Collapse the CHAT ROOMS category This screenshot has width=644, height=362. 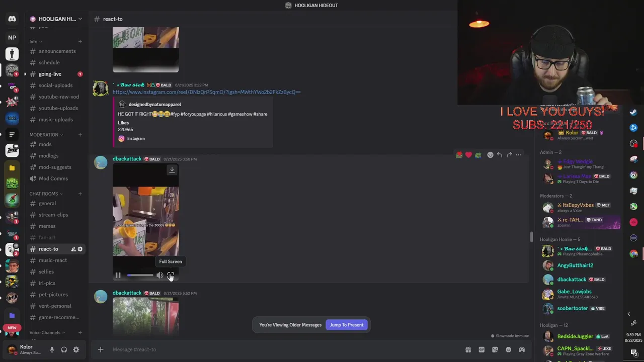(46, 194)
